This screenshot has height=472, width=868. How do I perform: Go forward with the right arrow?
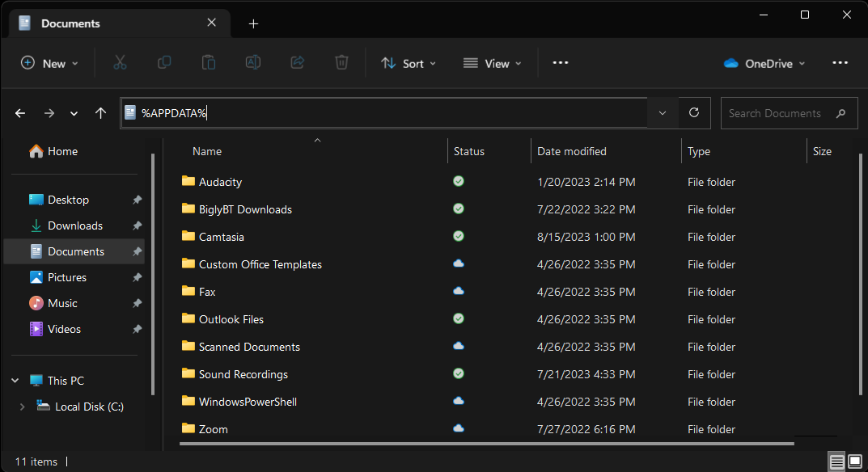pos(49,113)
